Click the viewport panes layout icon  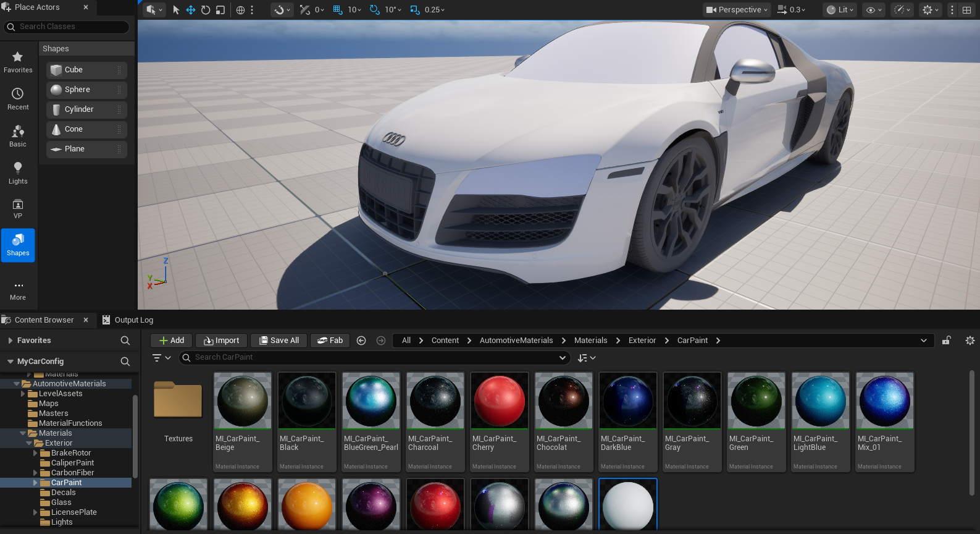tap(967, 10)
